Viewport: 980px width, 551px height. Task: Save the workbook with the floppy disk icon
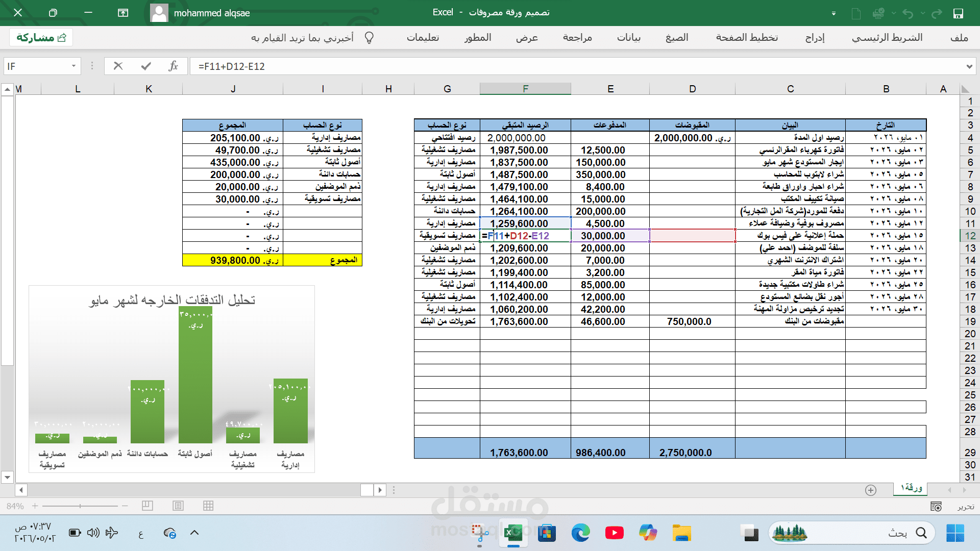point(958,13)
